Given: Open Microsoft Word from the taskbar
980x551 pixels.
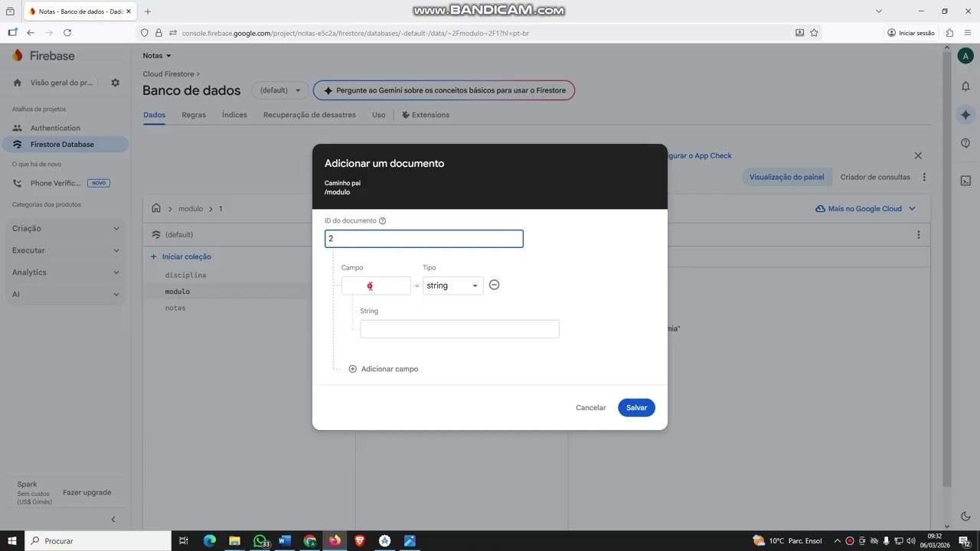Looking at the screenshot, I should (285, 541).
